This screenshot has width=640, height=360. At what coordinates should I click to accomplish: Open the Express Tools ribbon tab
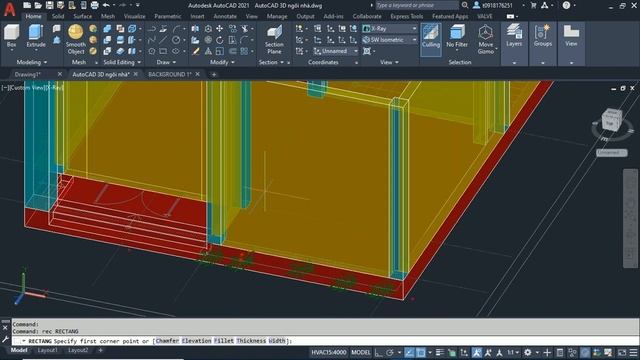(407, 16)
